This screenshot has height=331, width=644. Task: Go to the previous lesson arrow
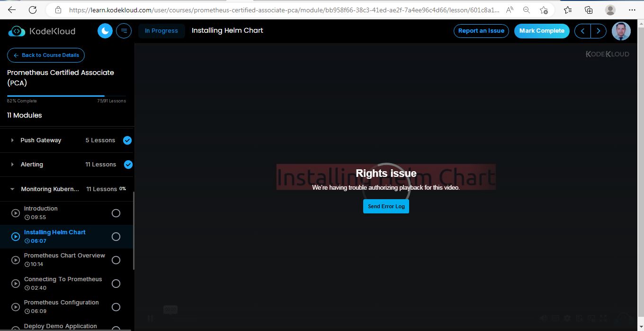point(582,31)
